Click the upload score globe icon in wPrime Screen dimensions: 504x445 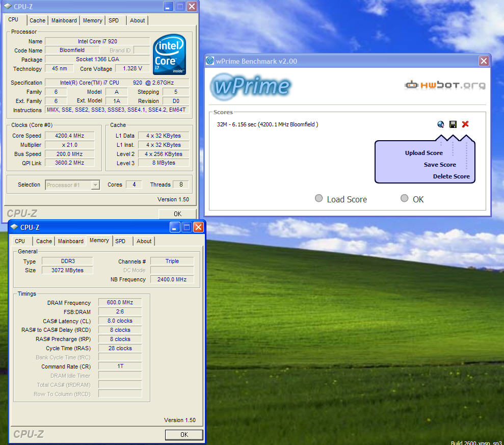click(x=441, y=124)
